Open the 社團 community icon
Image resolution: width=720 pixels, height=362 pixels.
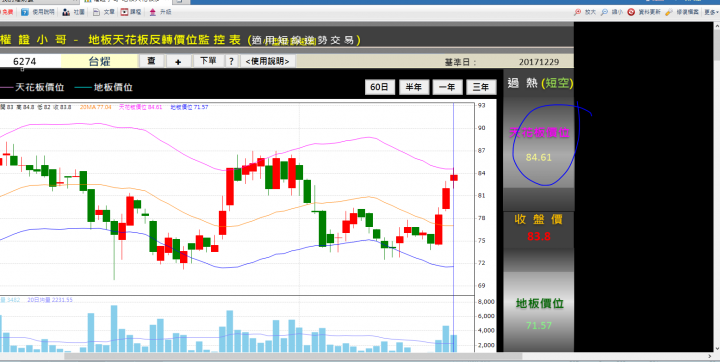67,12
